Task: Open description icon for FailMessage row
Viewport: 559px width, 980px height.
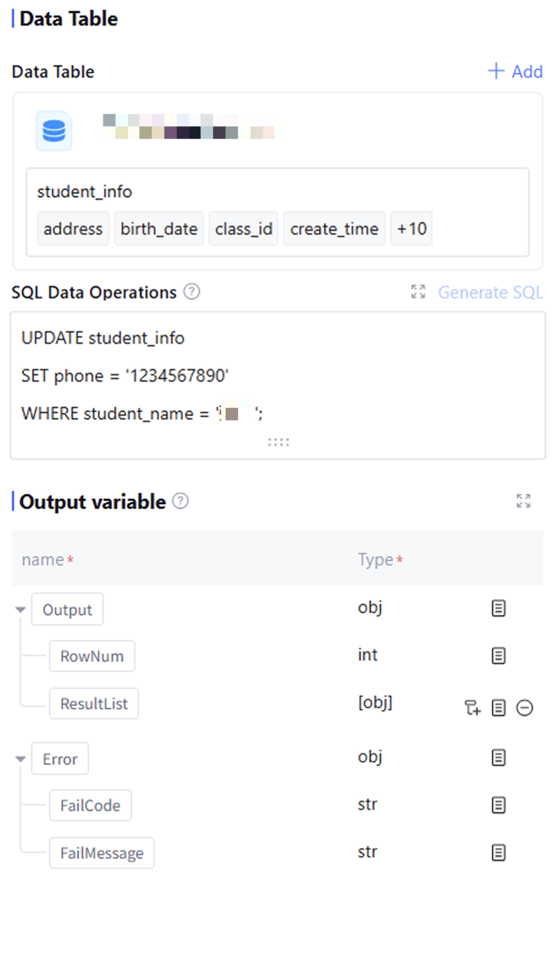Action: pos(498,853)
